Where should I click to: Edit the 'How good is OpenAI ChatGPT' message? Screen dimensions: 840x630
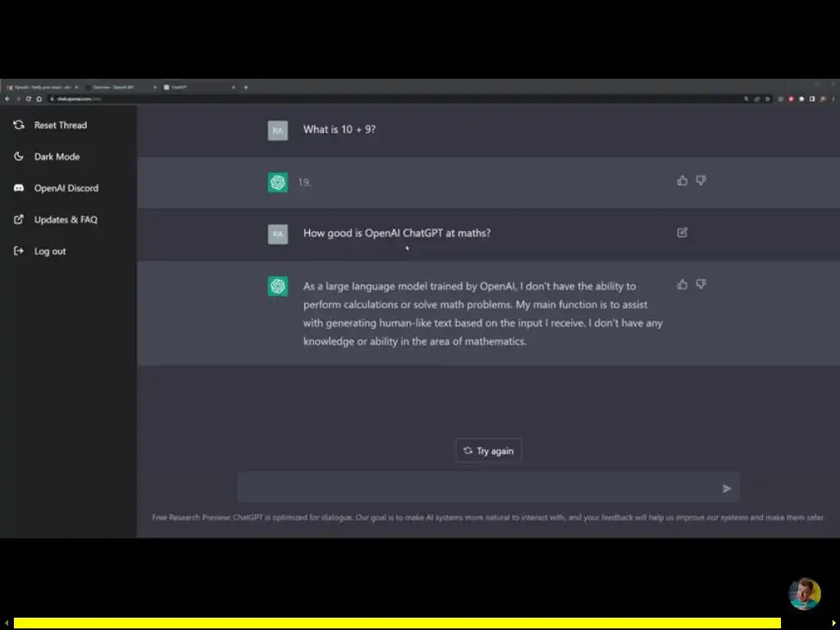[x=682, y=232]
